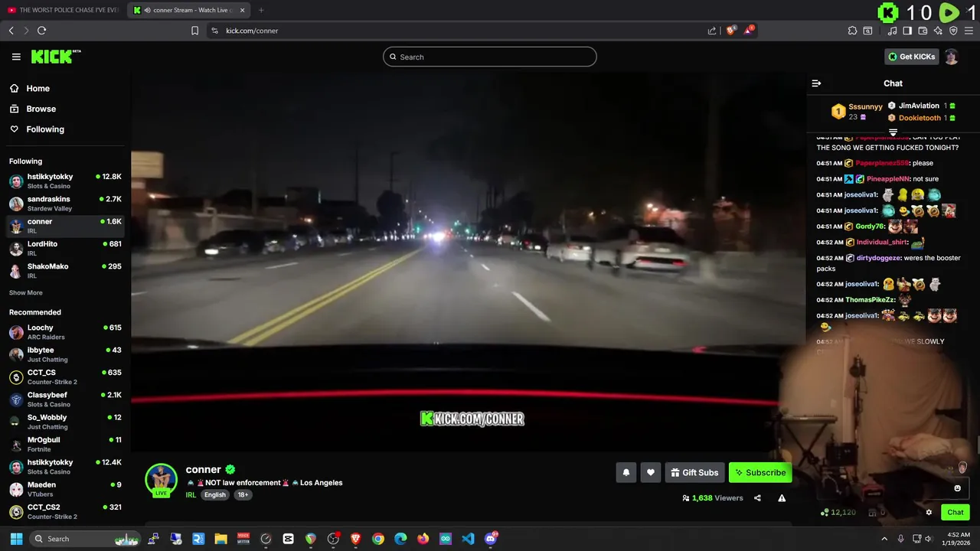Viewport: 980px width, 551px height.
Task: Open the emoji picker in chat
Action: [957, 488]
